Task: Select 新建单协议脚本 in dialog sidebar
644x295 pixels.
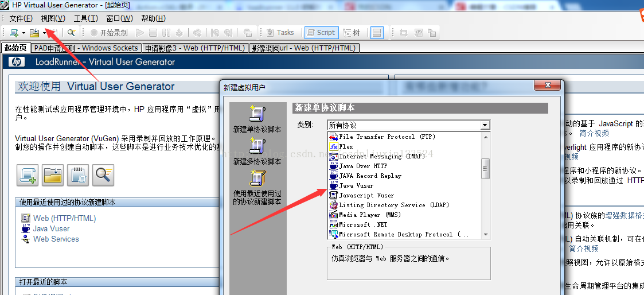Action: pos(257,119)
